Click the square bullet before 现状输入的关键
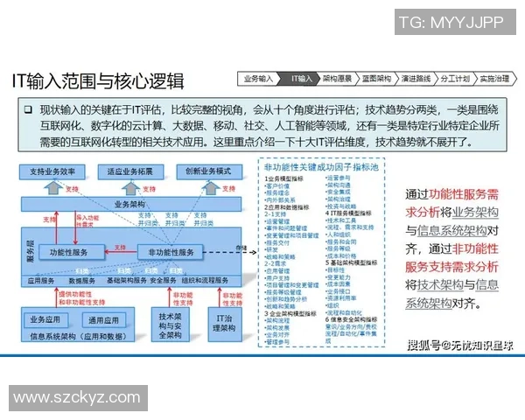This screenshot has height=420, width=525. [x=29, y=109]
